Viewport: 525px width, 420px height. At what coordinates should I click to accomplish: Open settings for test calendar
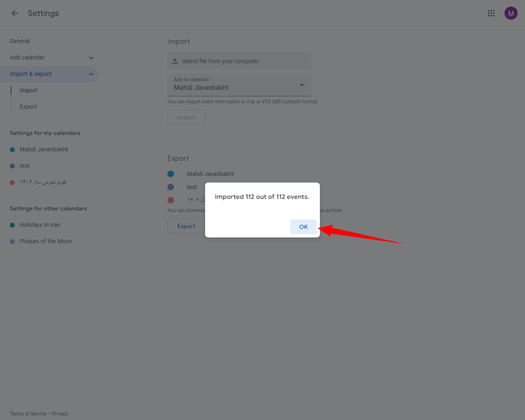click(x=25, y=166)
